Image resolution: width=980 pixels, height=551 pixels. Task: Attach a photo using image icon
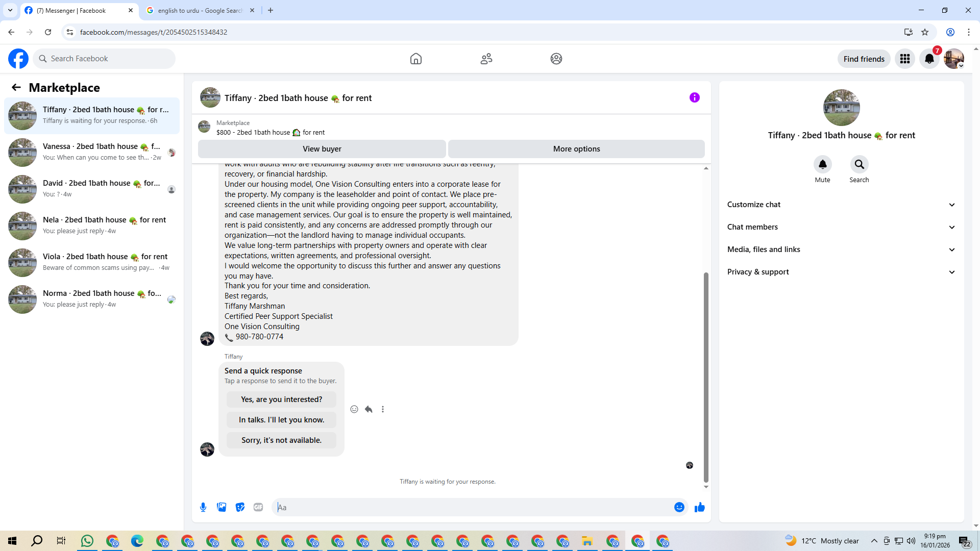222,507
